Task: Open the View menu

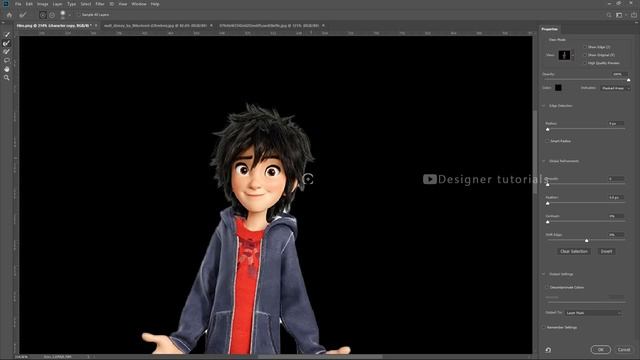Action: 122,4
